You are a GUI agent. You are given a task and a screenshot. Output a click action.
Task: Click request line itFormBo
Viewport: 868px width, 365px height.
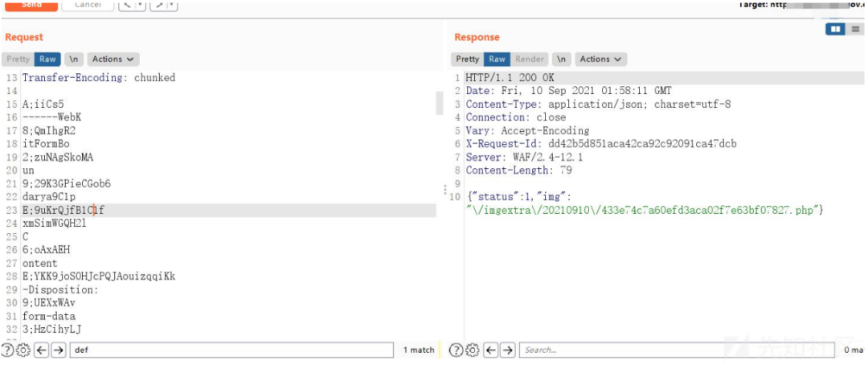point(46,144)
